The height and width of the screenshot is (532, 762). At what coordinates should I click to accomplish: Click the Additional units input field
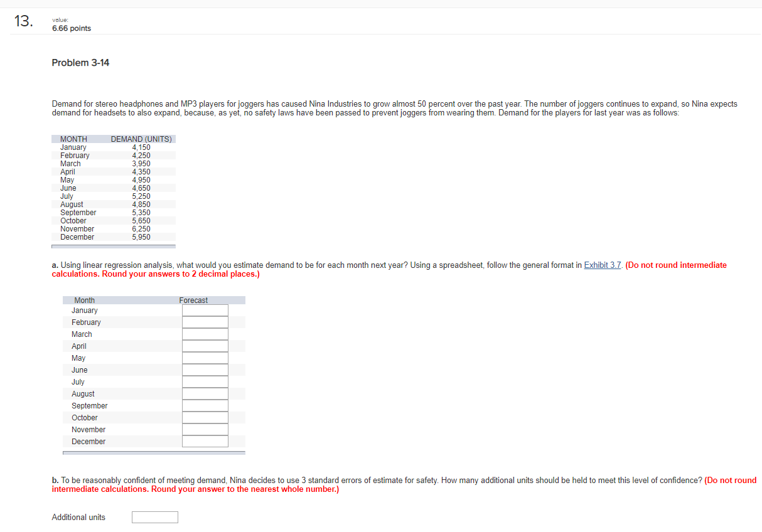click(154, 517)
